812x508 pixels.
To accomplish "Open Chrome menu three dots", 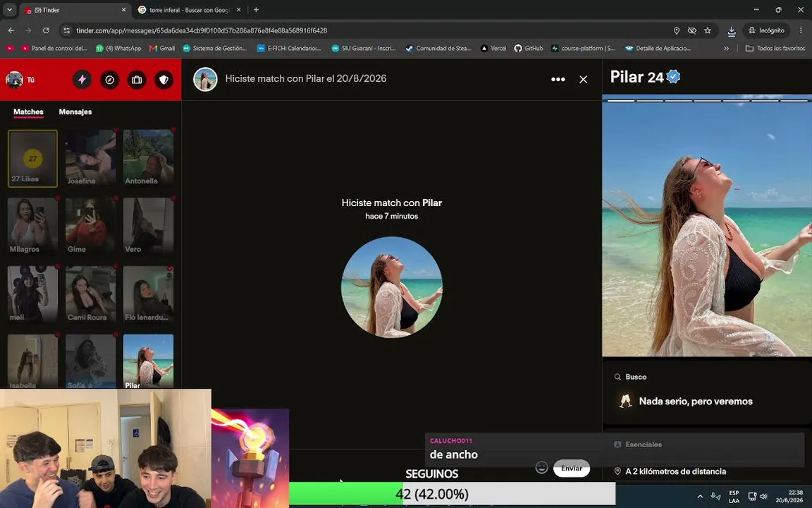I will pyautogui.click(x=801, y=30).
